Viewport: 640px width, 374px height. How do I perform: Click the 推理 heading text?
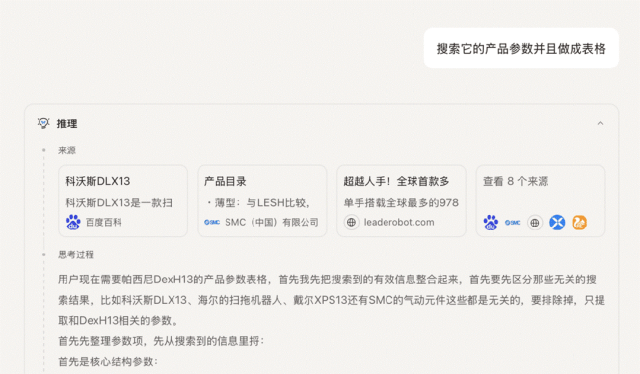(x=67, y=123)
